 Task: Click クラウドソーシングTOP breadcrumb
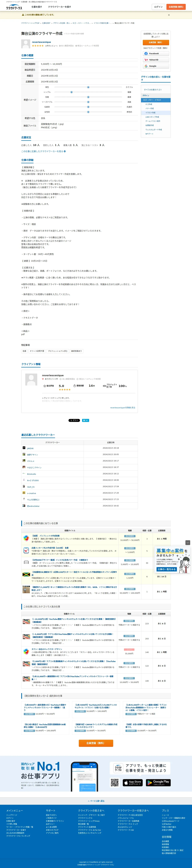pyautogui.click(x=30, y=23)
